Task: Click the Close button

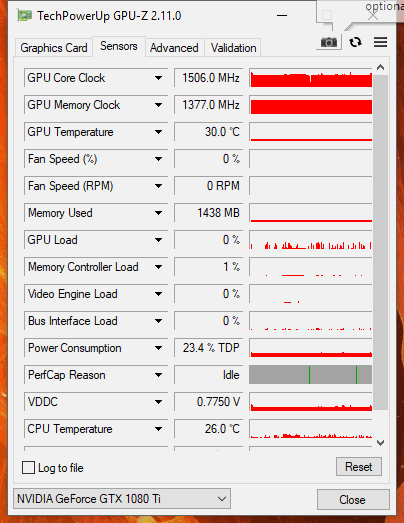Action: pyautogui.click(x=352, y=499)
